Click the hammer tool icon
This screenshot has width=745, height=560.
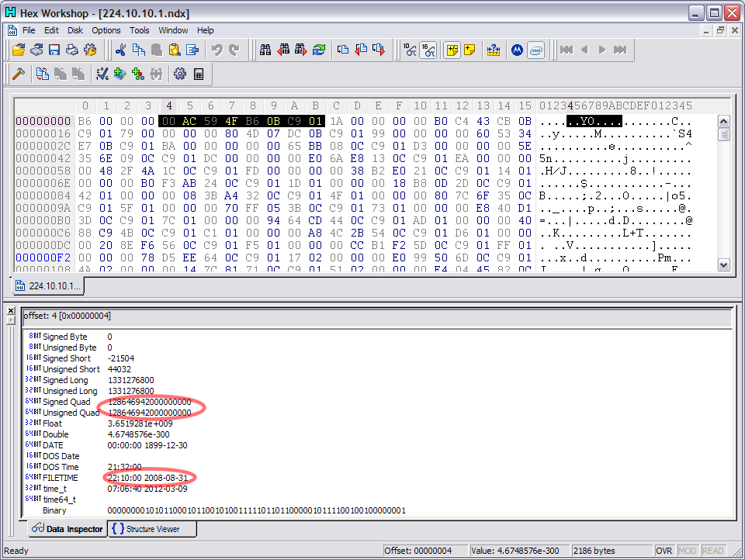[x=19, y=74]
